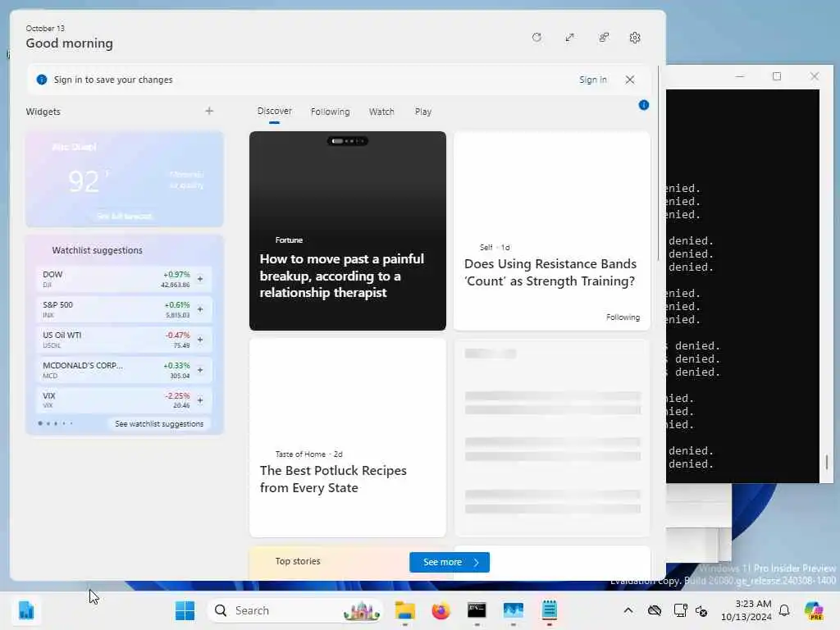Add McDonald's Corp to watchlist

click(200, 370)
